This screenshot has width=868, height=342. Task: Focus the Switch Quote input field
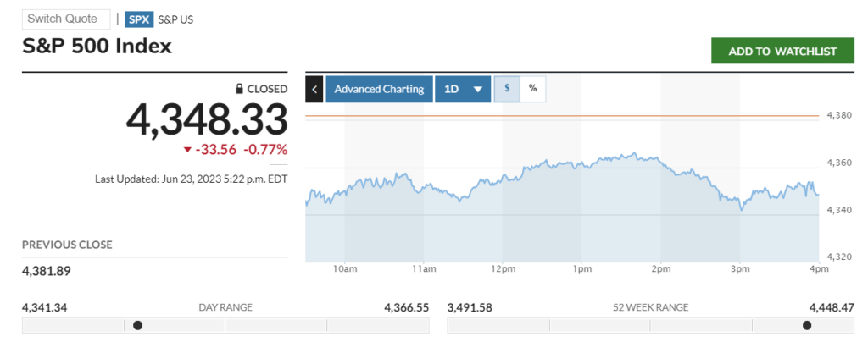point(66,19)
